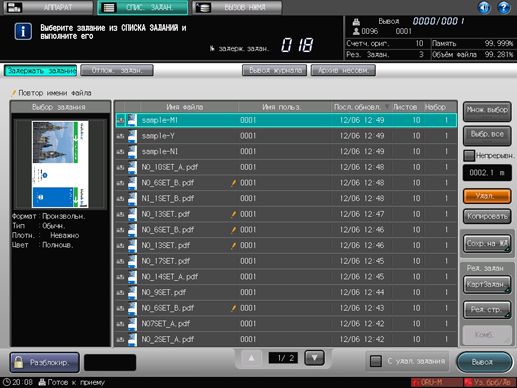Open the Ред. стр. button

(487, 309)
